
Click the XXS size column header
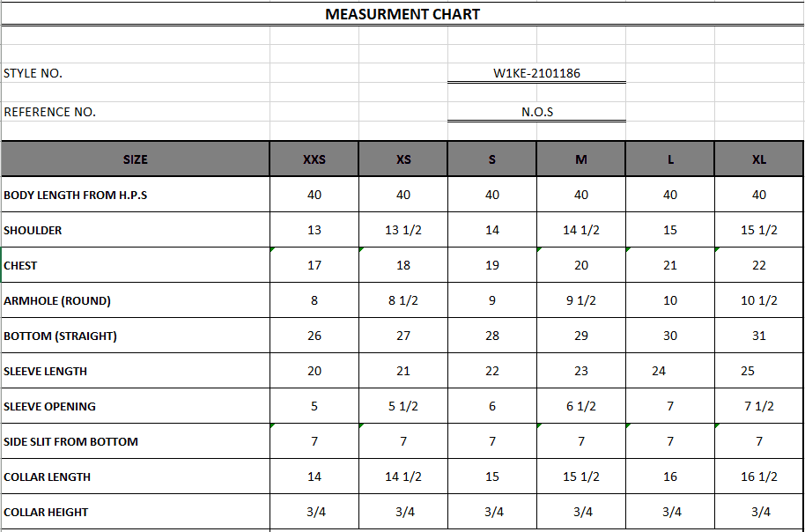[x=314, y=159]
